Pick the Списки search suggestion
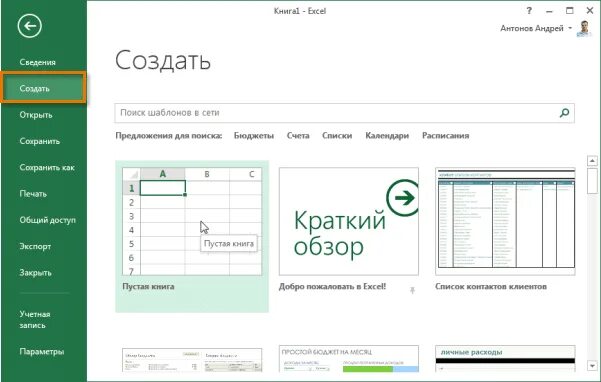 pos(337,136)
